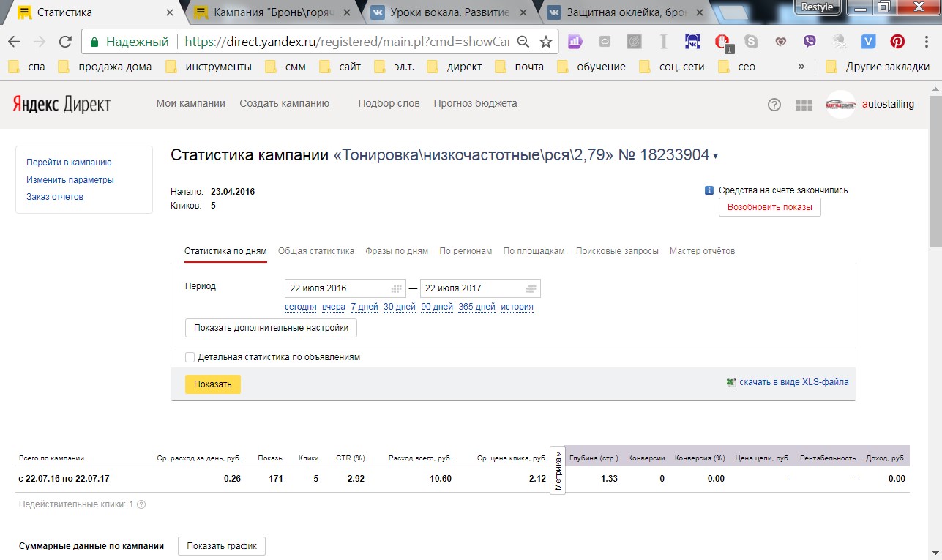This screenshot has width=942, height=560.
Task: Switch to the 'Мастер отчётов' tab
Action: click(x=702, y=251)
